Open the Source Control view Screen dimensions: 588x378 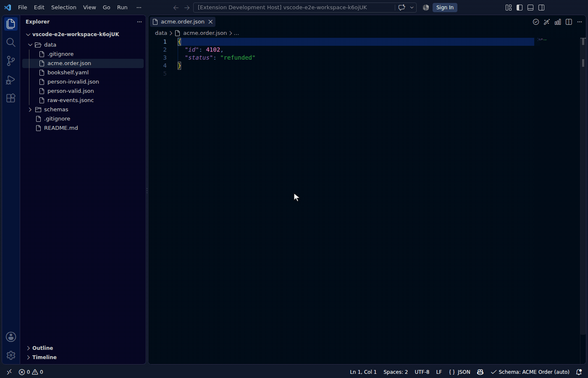(11, 61)
